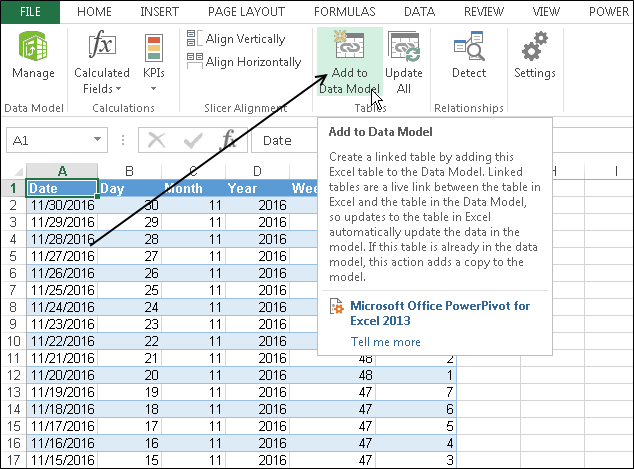Select column B header
This screenshot has height=469, width=634.
[x=129, y=171]
